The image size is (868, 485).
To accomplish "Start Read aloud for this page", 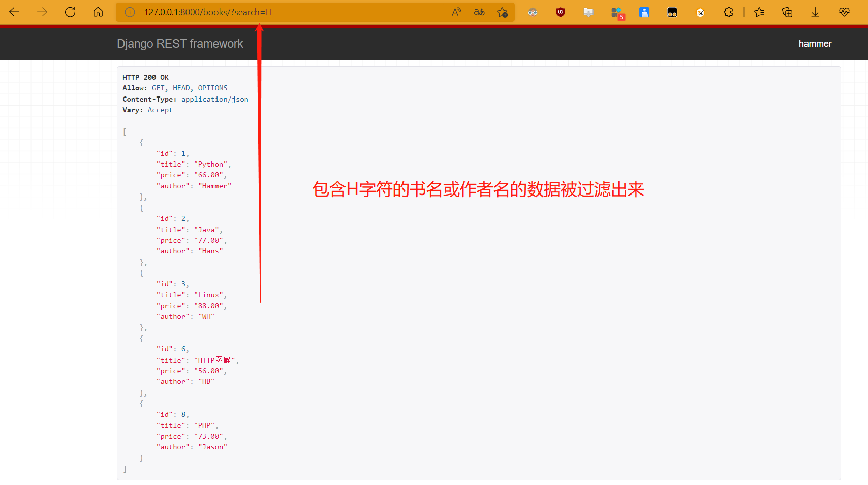I will (456, 12).
